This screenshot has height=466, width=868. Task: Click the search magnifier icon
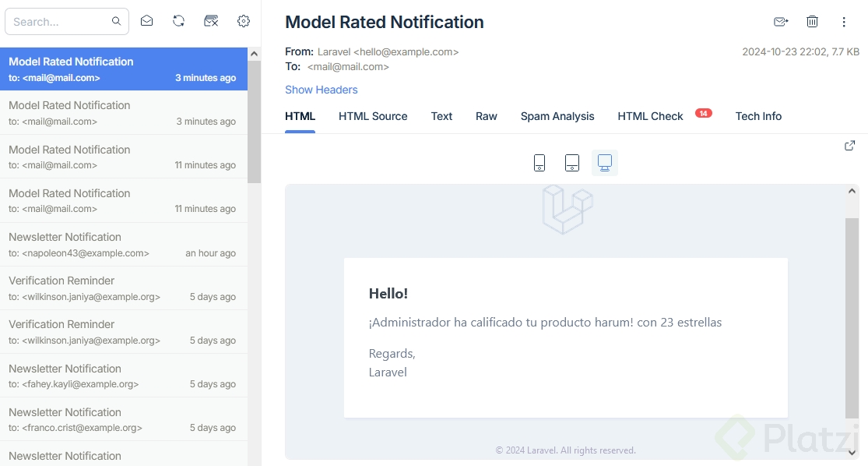(116, 22)
